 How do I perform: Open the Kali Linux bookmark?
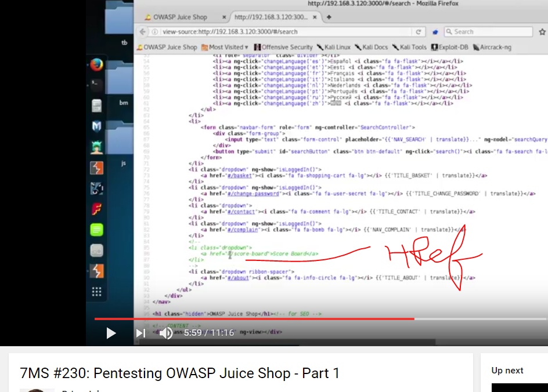click(x=334, y=47)
